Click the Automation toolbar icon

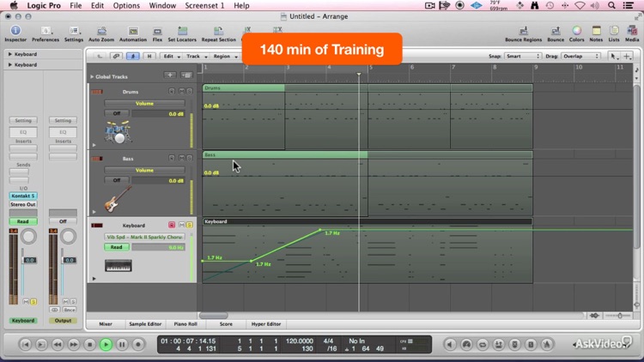click(132, 33)
